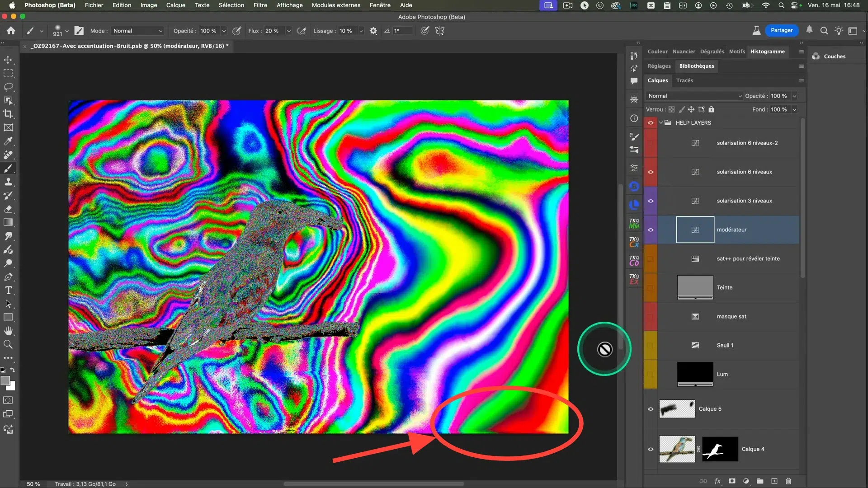This screenshot has width=868, height=488.
Task: Open smoothing options gear icon
Action: 373,31
